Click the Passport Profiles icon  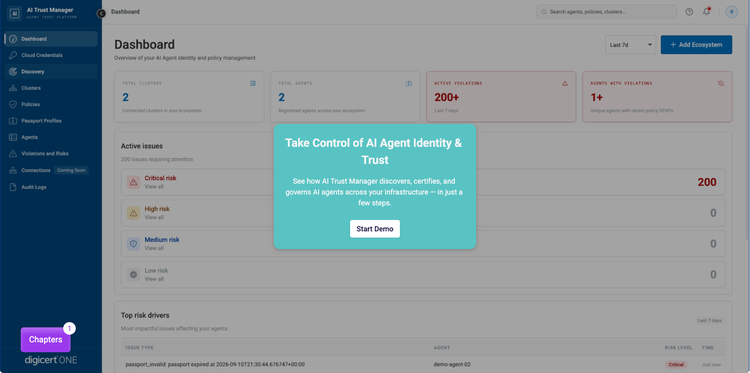13,121
